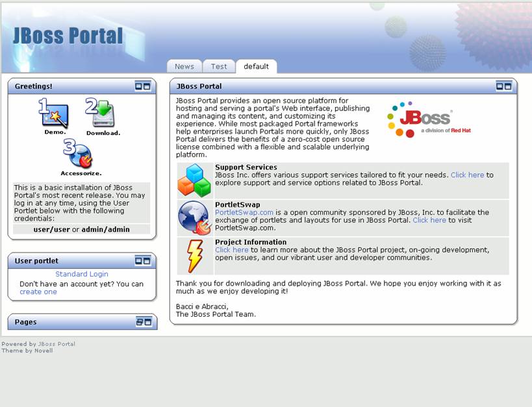Switch to the News tab
This screenshot has height=407, width=532.
pyautogui.click(x=184, y=66)
